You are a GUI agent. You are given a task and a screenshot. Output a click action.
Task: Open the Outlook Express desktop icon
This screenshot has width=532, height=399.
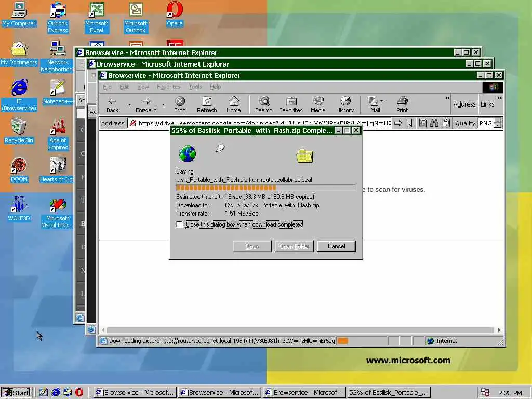58,18
